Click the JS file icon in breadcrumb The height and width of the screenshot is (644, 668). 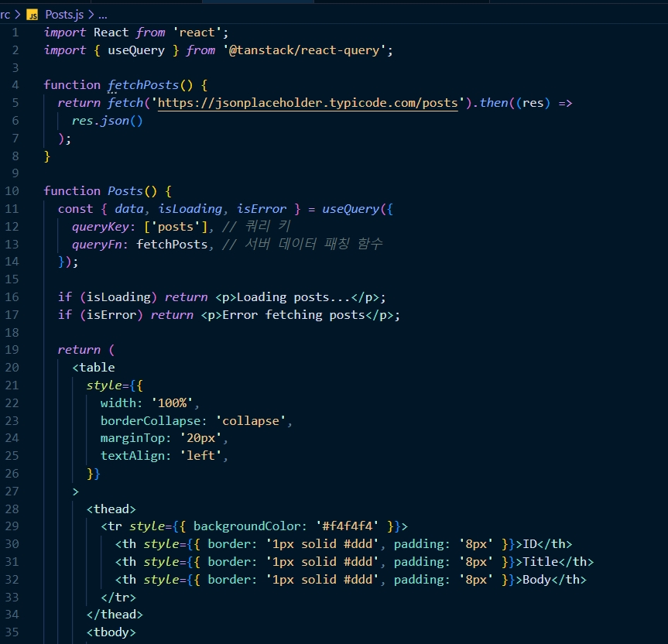(33, 15)
